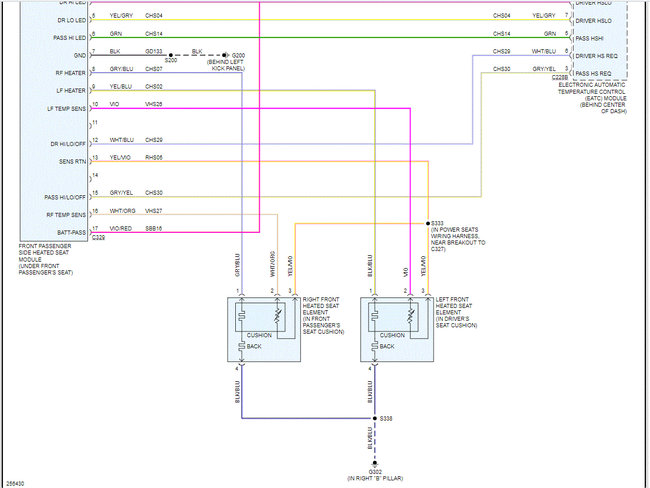Click the BATT-PASS pin label

click(x=71, y=233)
